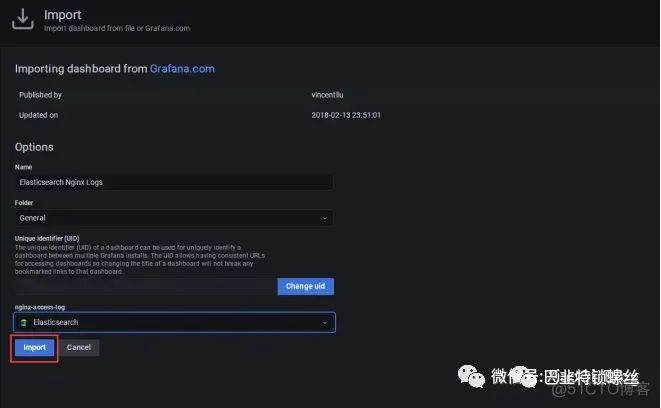Screen dimensions: 661x408
Task: Expand the Elasticsearch dropdown chevron
Action: pyautogui.click(x=324, y=322)
